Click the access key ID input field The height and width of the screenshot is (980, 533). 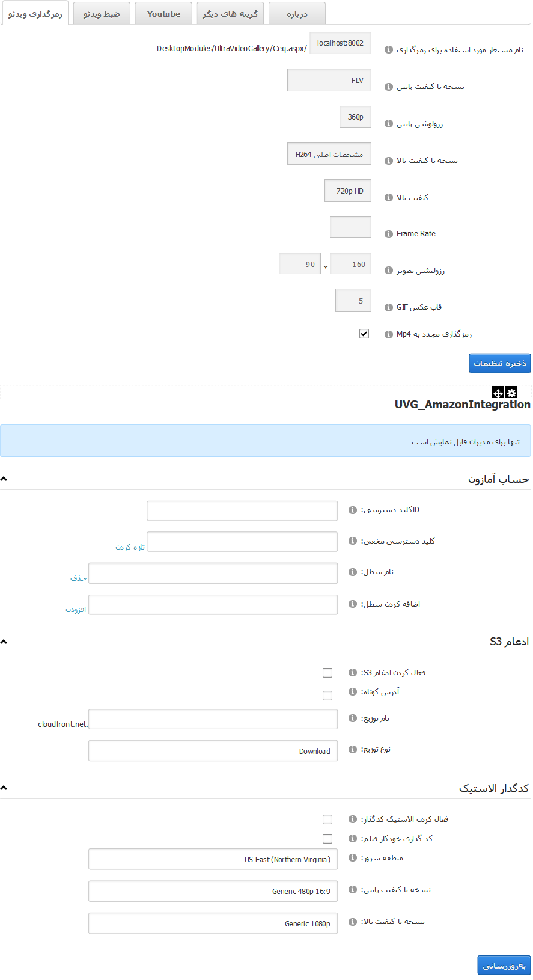[242, 510]
